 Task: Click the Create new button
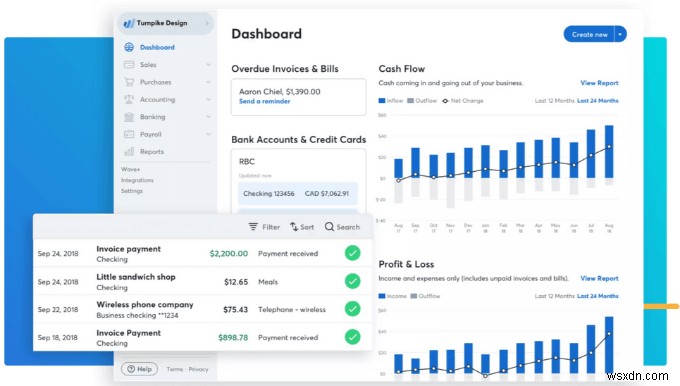[589, 34]
